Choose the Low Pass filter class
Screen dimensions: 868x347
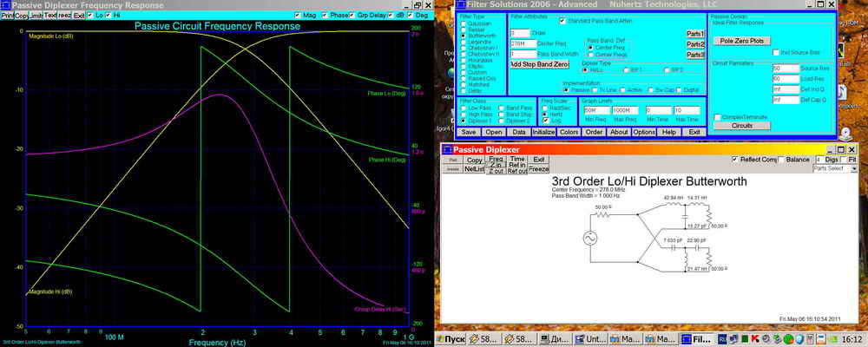[464, 108]
